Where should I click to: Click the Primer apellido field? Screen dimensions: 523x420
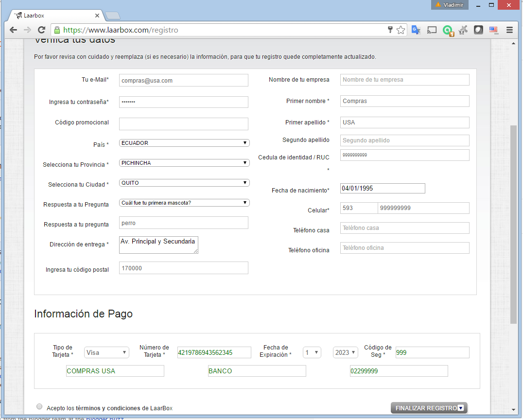[404, 122]
